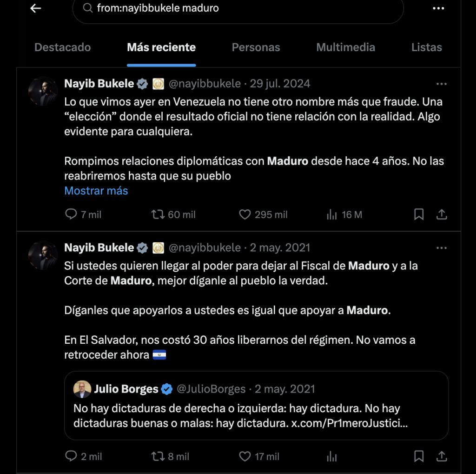Image resolution: width=476 pixels, height=474 pixels.
Task: Open the Personas tab
Action: pos(256,47)
